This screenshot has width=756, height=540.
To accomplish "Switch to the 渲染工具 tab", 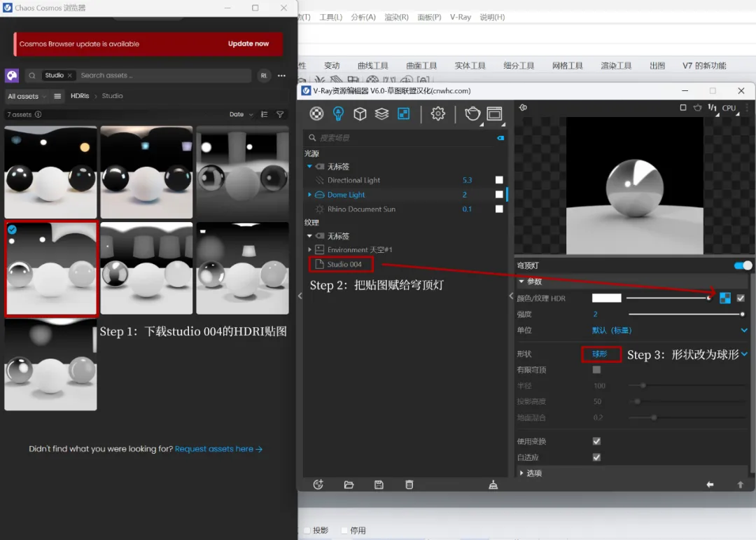I will (616, 66).
